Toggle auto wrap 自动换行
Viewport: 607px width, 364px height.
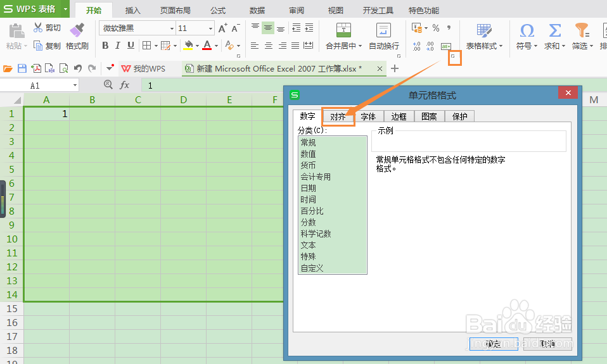pos(383,36)
